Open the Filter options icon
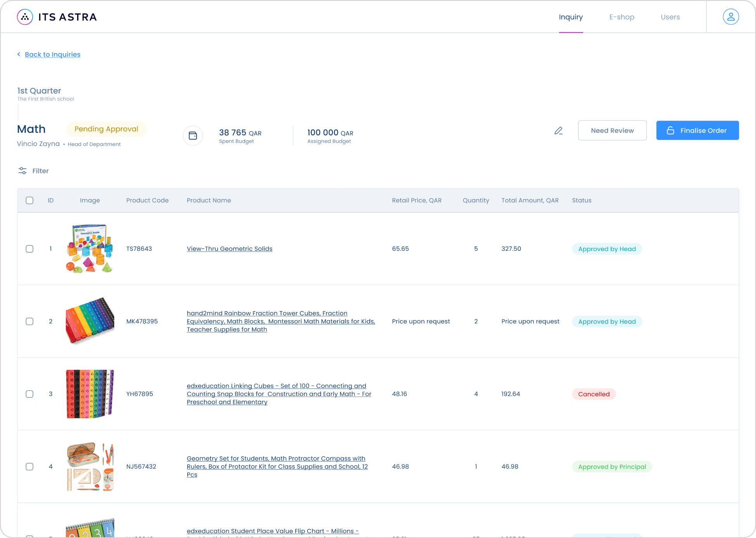Image resolution: width=756 pixels, height=538 pixels. 22,171
